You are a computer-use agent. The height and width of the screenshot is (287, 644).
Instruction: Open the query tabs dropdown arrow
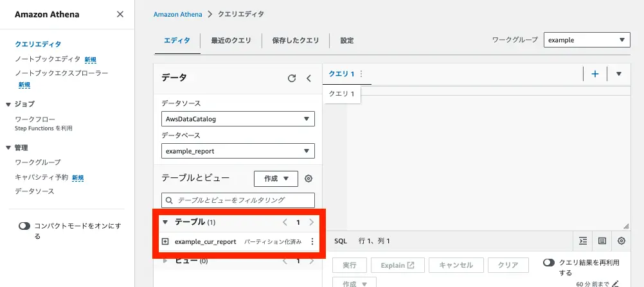(x=618, y=74)
